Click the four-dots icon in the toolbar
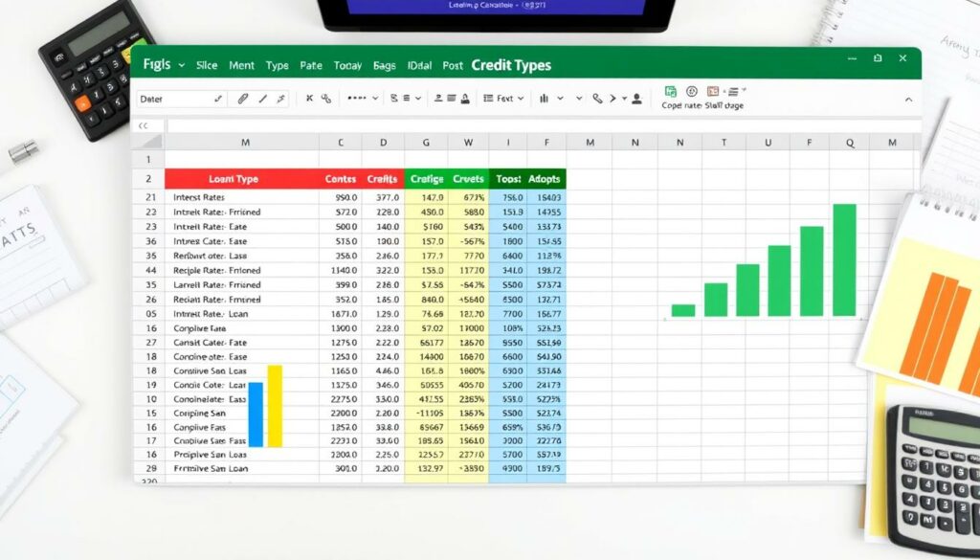Image resolution: width=980 pixels, height=560 pixels. point(356,99)
